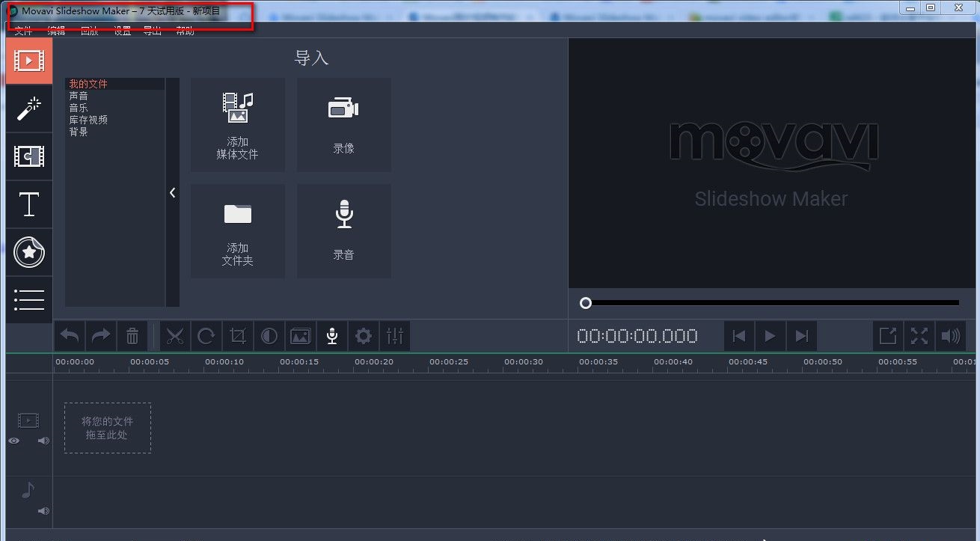Select the Crop tool
The image size is (980, 541).
238,337
